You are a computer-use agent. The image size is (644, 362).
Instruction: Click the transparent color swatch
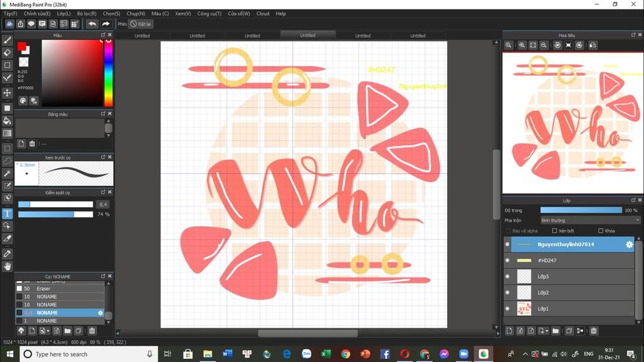(x=24, y=62)
